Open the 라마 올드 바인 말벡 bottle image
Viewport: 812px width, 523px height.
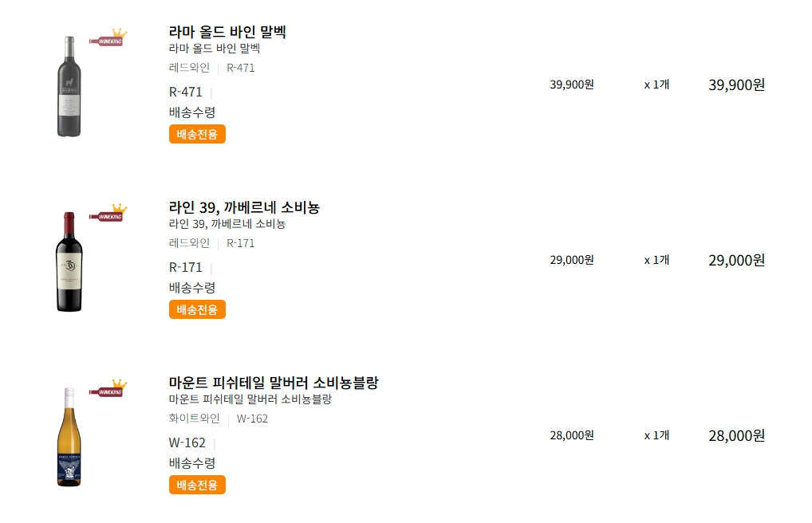click(x=69, y=86)
